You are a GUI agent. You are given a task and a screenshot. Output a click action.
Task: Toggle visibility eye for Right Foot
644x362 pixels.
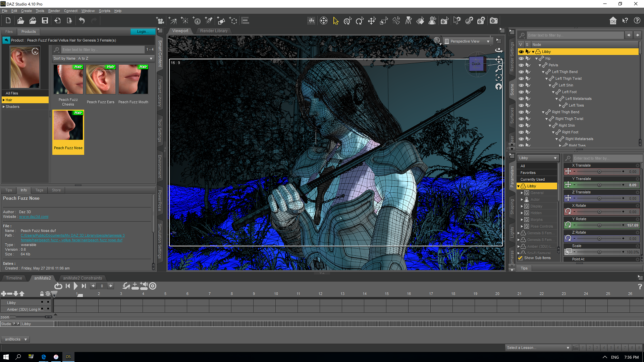click(521, 132)
